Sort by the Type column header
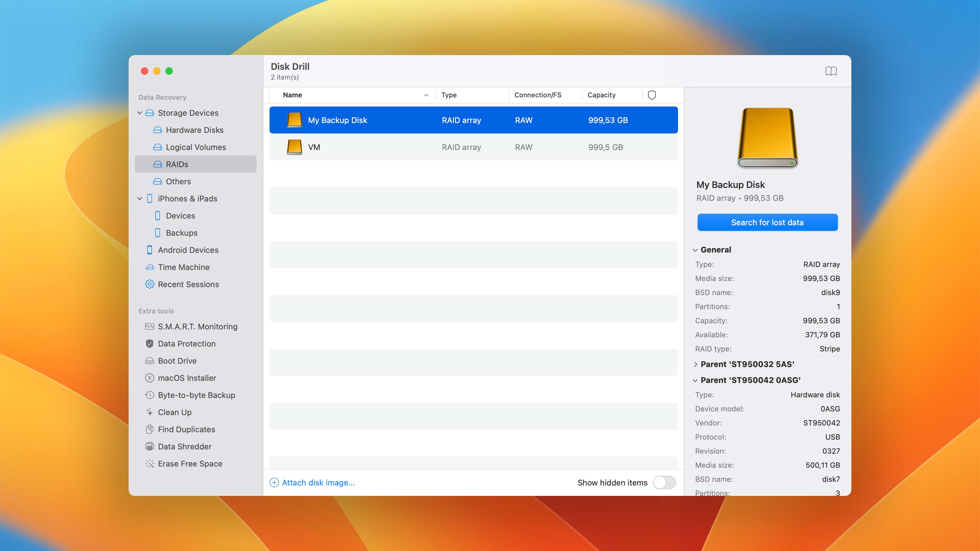Viewport: 980px width, 551px height. pos(449,95)
